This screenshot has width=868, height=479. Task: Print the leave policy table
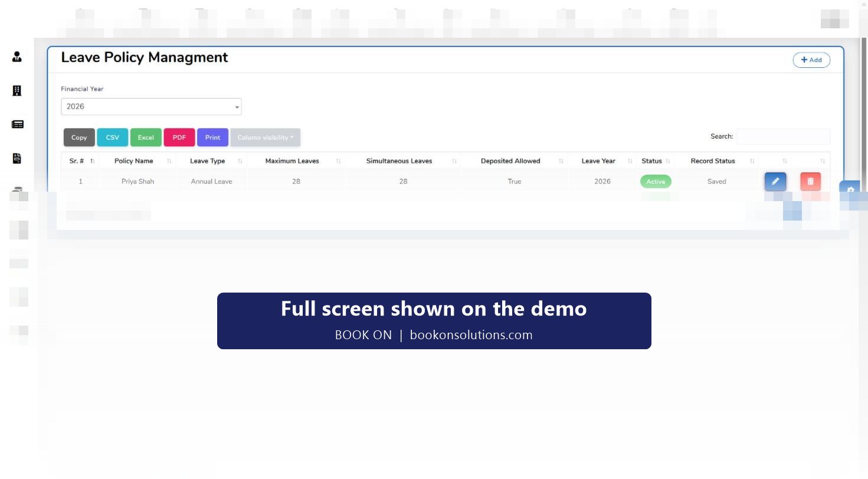(212, 137)
